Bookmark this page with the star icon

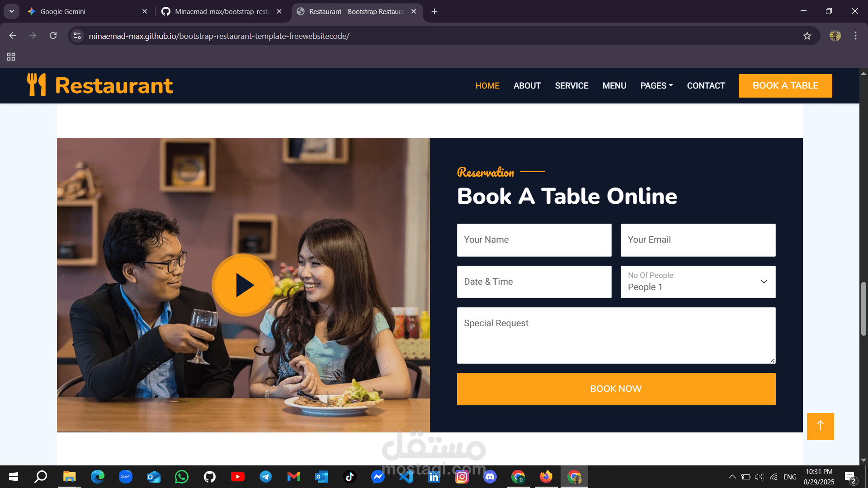click(x=807, y=36)
